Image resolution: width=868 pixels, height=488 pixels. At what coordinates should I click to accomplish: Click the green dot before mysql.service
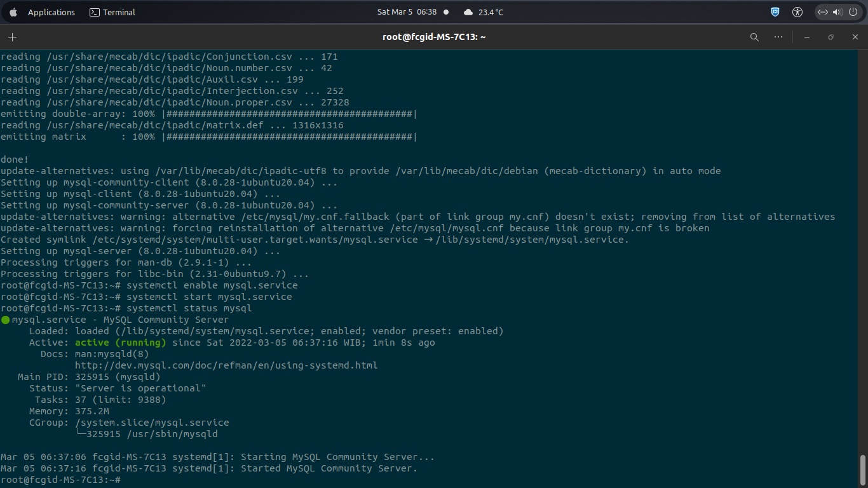[x=5, y=320]
